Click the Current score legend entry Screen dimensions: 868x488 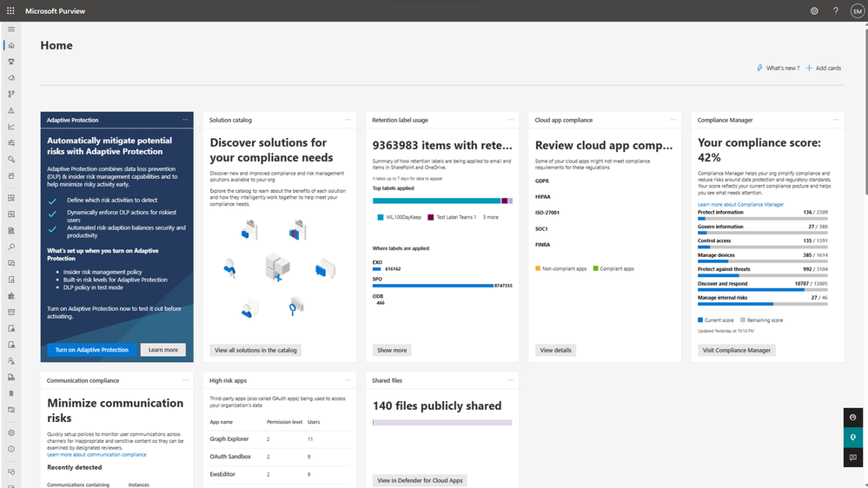[x=715, y=320]
